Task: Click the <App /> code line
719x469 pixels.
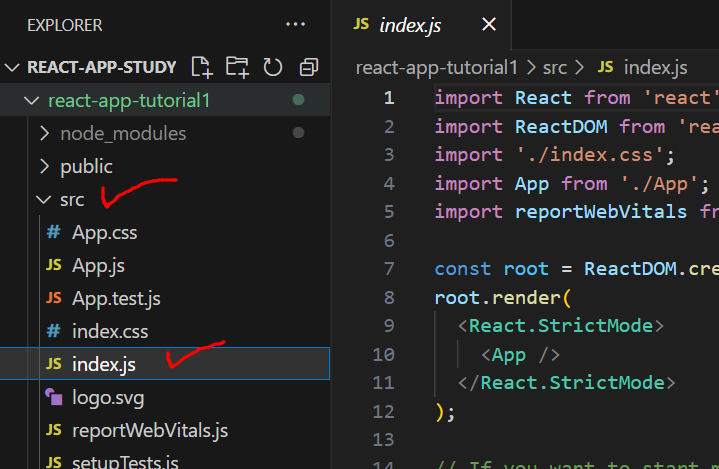Action: [x=520, y=355]
